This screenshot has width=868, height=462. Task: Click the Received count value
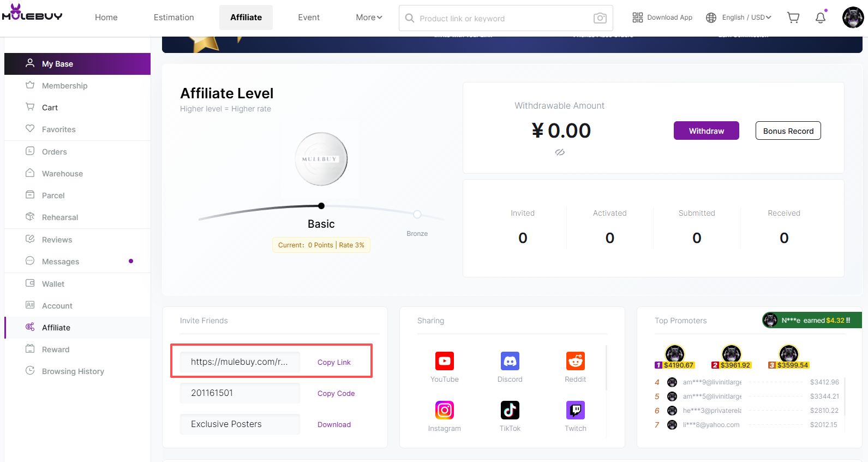pyautogui.click(x=784, y=238)
